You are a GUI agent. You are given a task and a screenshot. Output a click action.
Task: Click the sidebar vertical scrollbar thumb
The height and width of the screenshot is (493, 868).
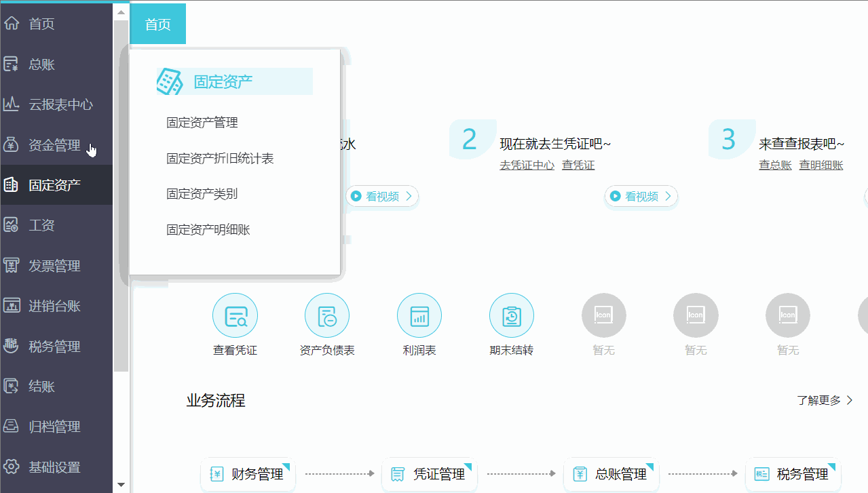121,196
